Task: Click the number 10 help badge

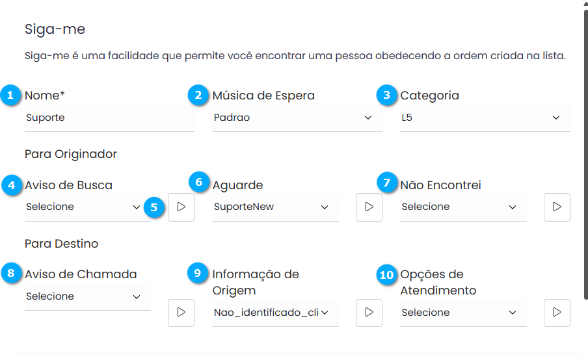Action: tap(386, 275)
